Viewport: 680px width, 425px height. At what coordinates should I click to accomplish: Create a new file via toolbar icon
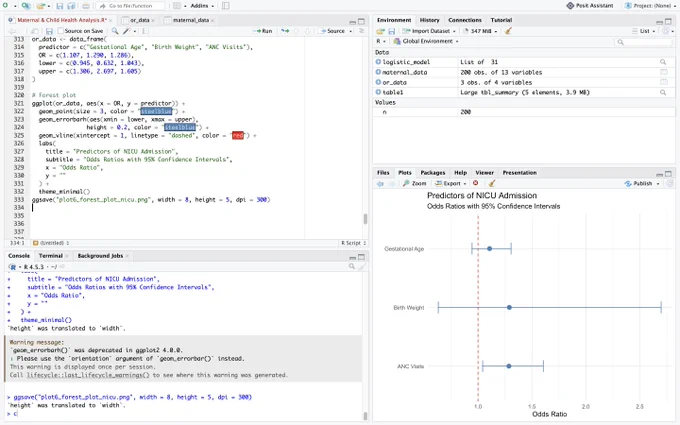6,6
